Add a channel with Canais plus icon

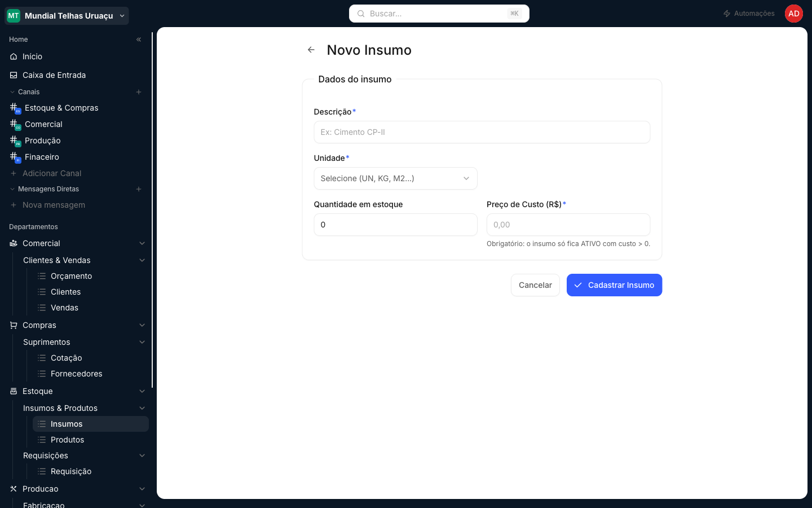(x=139, y=92)
